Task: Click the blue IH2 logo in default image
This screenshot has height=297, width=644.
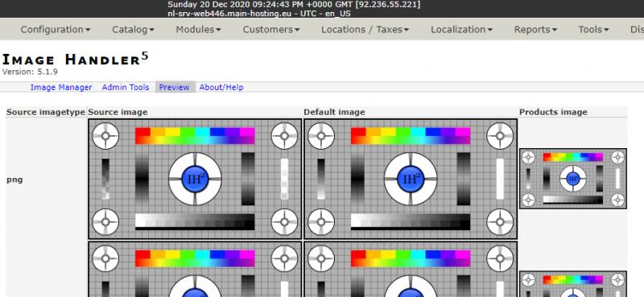Action: tap(411, 179)
